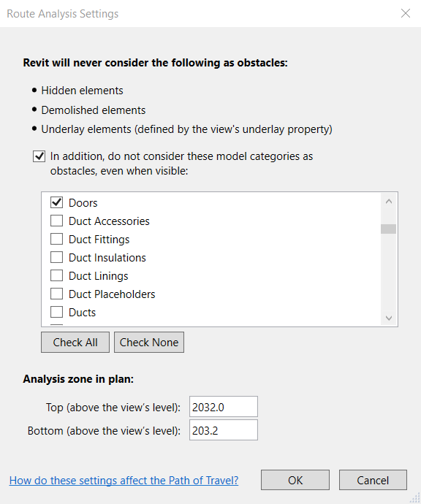The image size is (421, 504).
Task: Close the Route Analysis Settings window
Action: pyautogui.click(x=406, y=13)
